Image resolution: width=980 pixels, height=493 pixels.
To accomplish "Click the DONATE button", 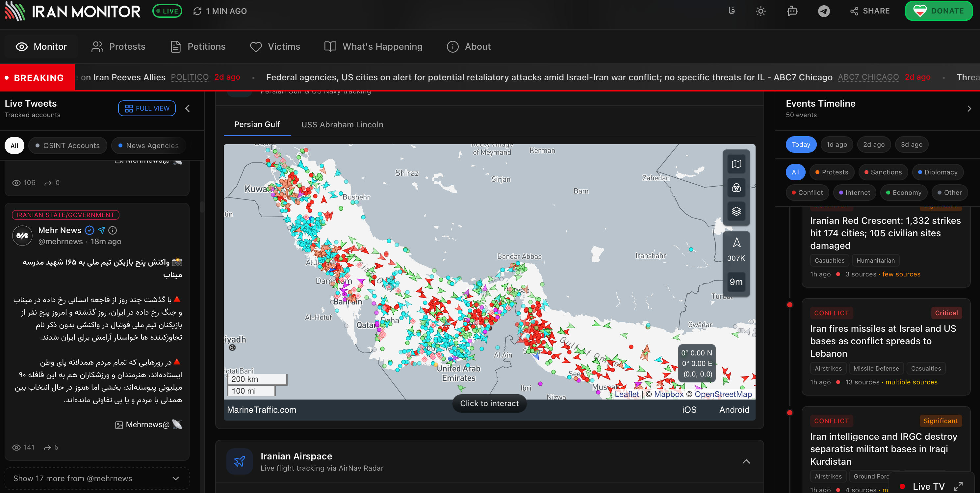I will click(939, 11).
